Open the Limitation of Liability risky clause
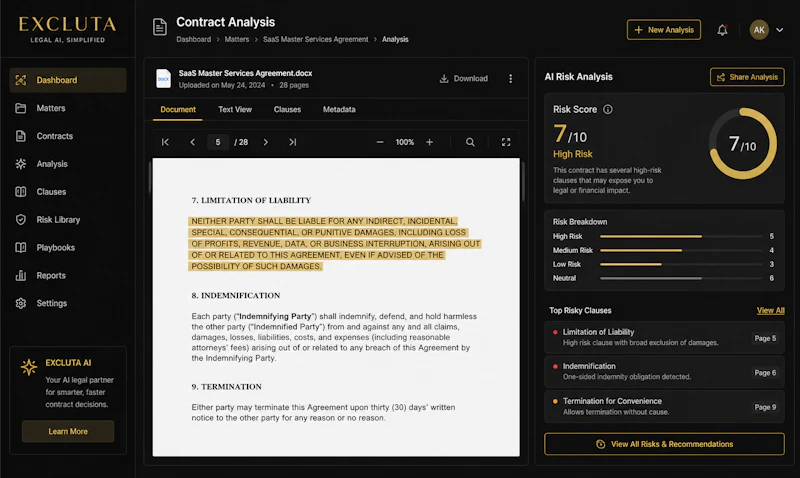Screen dimensions: 800x478 tap(664, 337)
